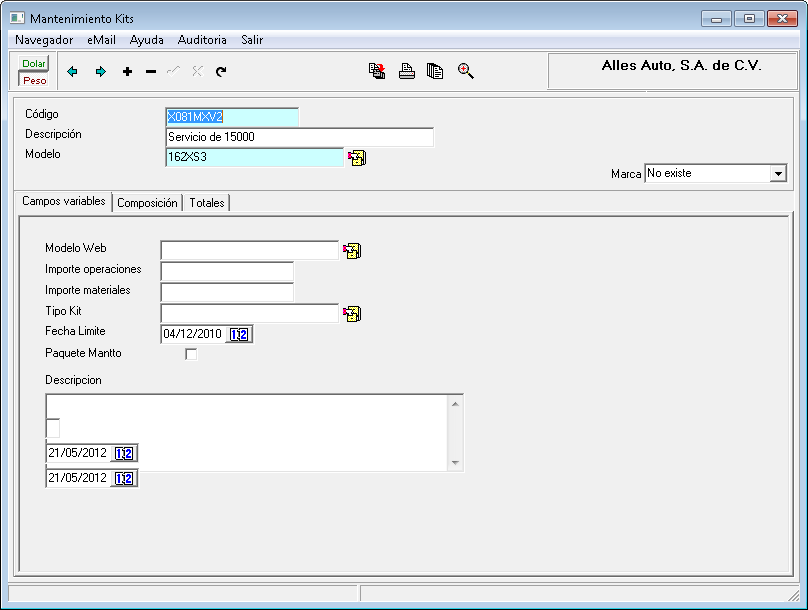Open the Navegador menu
Screen dimensions: 808x610
point(44,40)
